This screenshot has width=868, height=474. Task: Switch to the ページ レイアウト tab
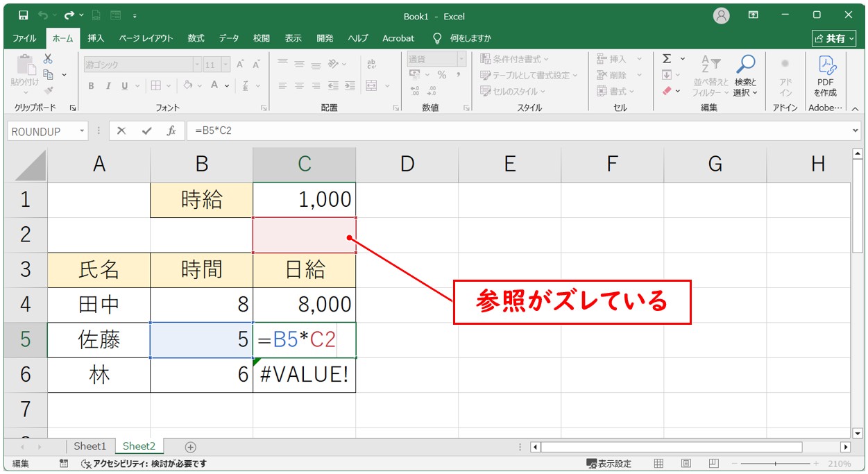[x=146, y=38]
